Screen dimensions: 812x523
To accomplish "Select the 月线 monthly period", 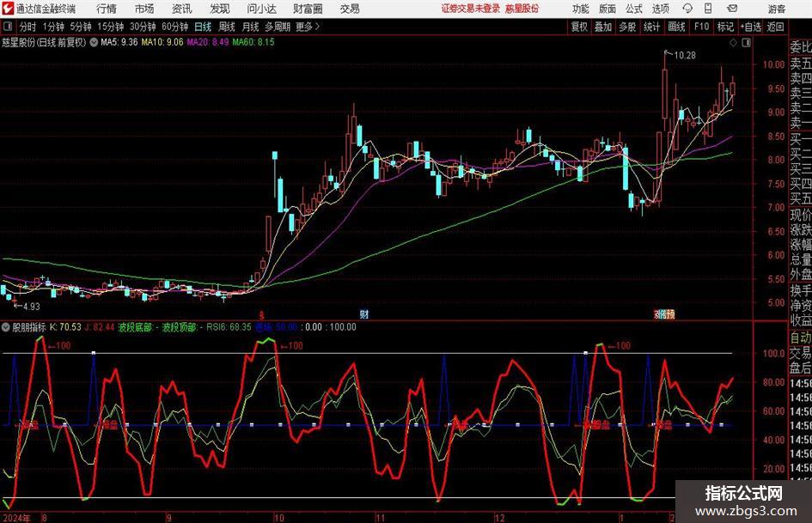I will coord(250,27).
